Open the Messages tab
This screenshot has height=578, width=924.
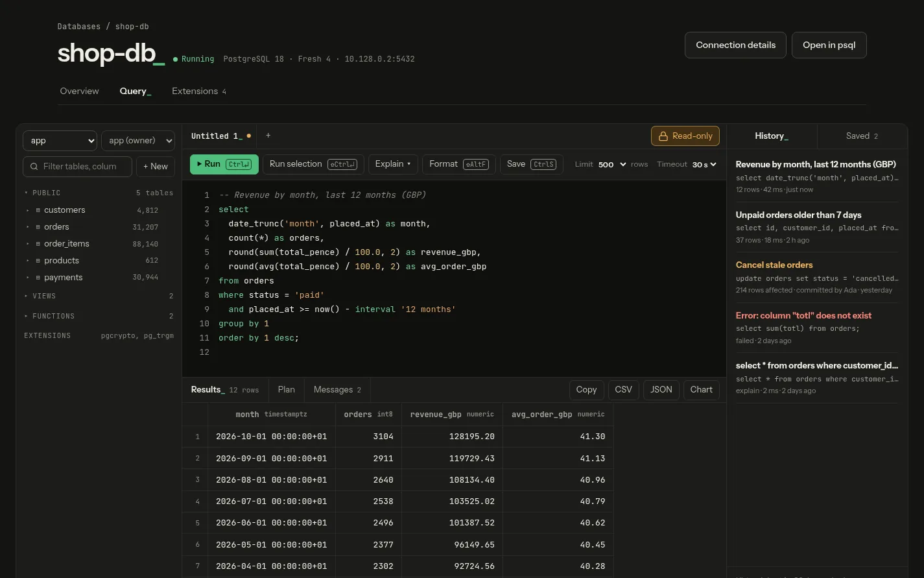tap(337, 390)
